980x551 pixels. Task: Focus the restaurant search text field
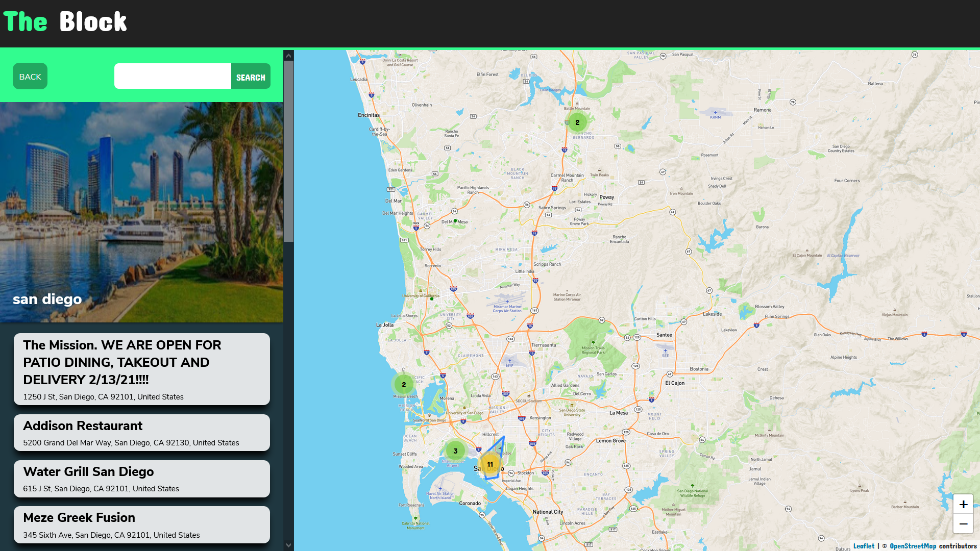[173, 77]
